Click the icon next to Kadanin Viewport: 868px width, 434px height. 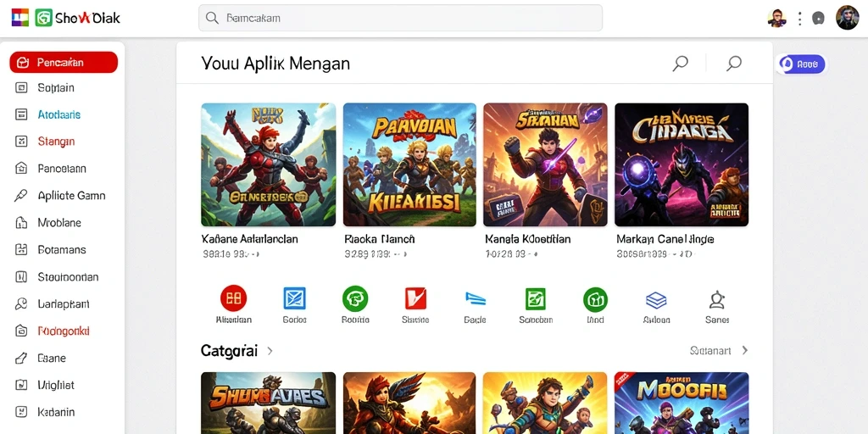pos(21,412)
